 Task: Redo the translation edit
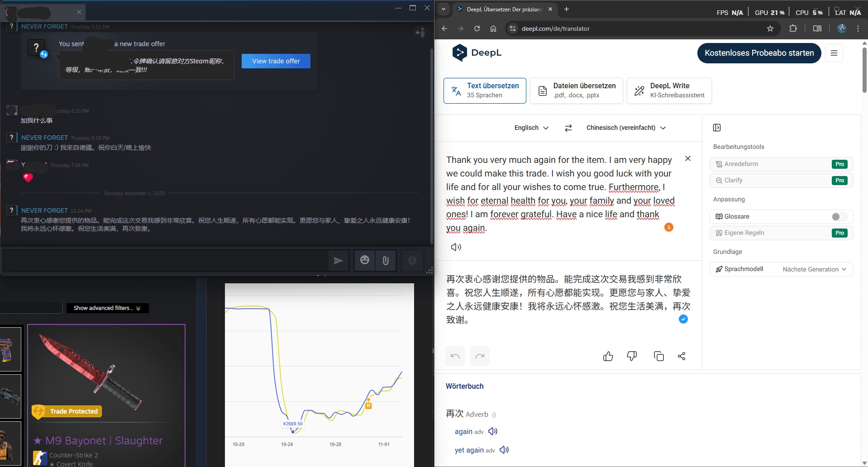tap(480, 356)
